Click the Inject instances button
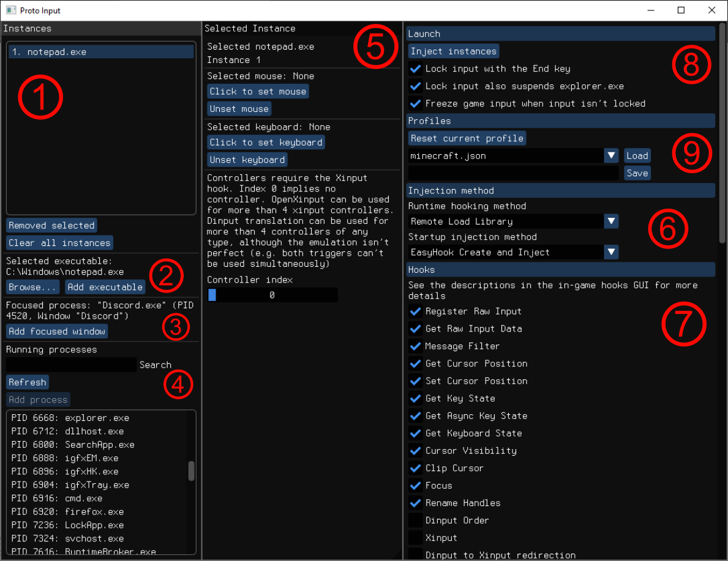This screenshot has height=561, width=728. point(453,51)
